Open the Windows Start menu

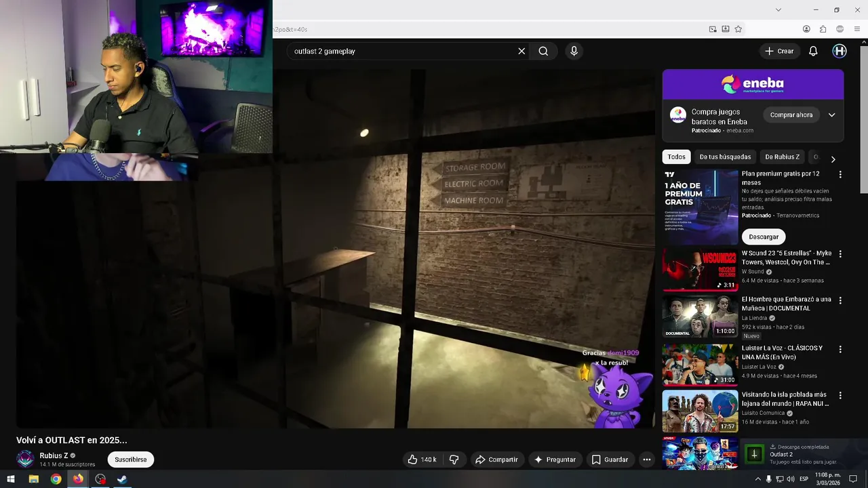tap(11, 479)
